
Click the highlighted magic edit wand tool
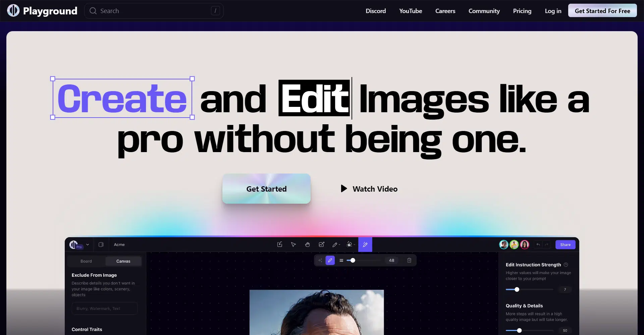click(365, 245)
